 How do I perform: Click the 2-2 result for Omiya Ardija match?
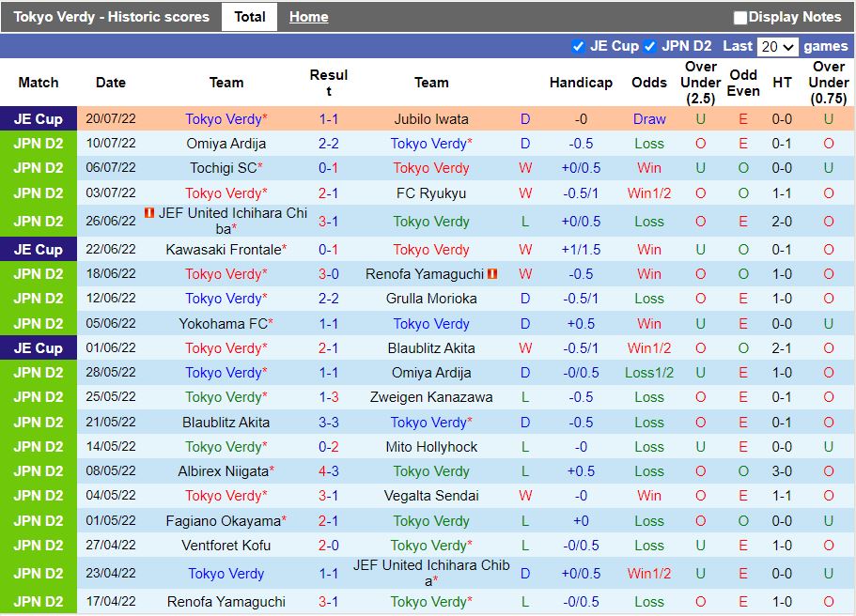329,144
